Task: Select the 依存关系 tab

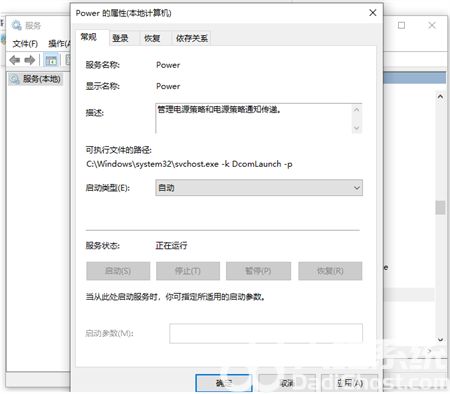Action: point(192,38)
